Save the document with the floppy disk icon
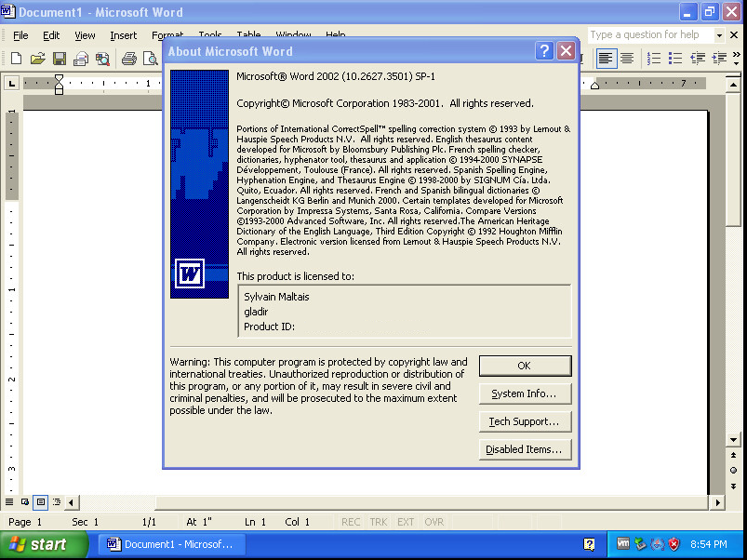The width and height of the screenshot is (747, 560). (x=60, y=59)
